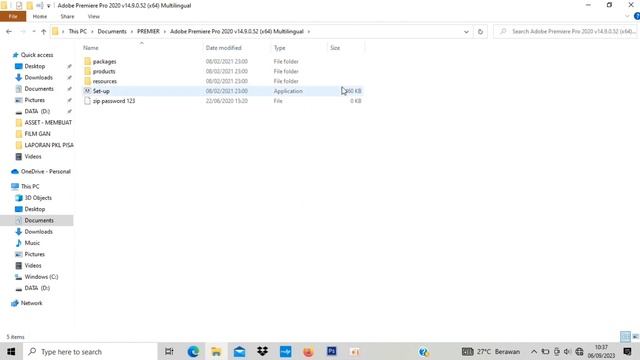Open 3D Objects under This PC
Viewport: 640px width, 360px height.
[38, 198]
